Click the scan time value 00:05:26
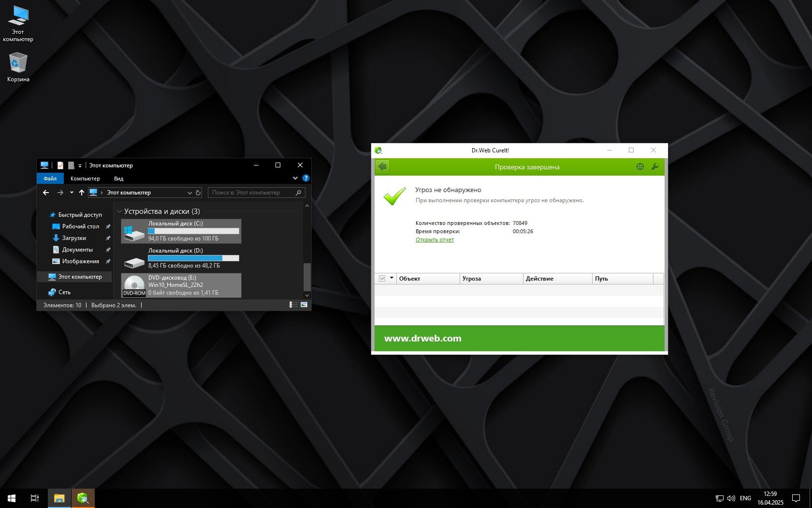Image resolution: width=812 pixels, height=508 pixels. (x=523, y=231)
